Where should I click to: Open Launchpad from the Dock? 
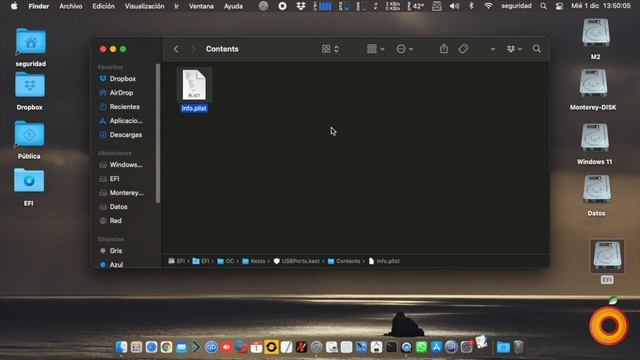click(x=136, y=347)
